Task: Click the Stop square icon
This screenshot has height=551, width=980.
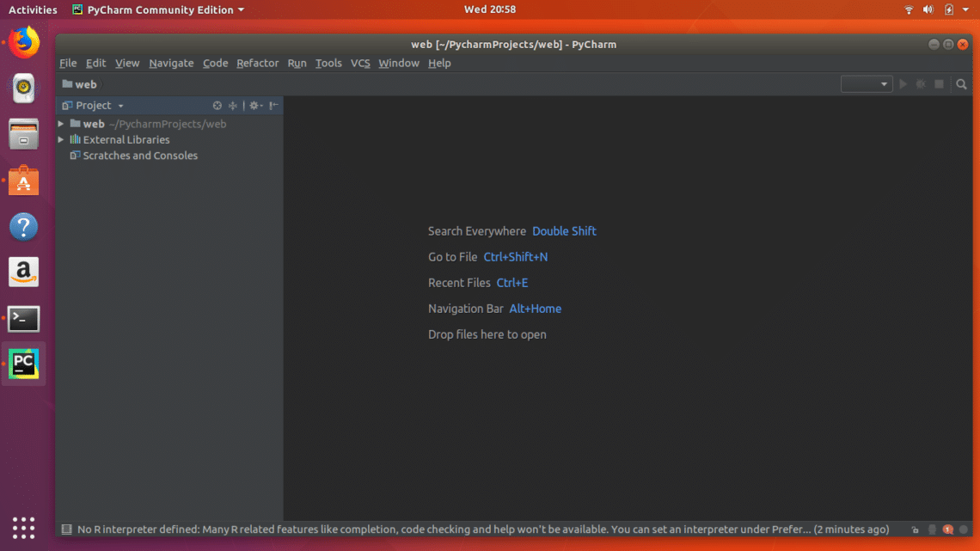Action: point(940,84)
